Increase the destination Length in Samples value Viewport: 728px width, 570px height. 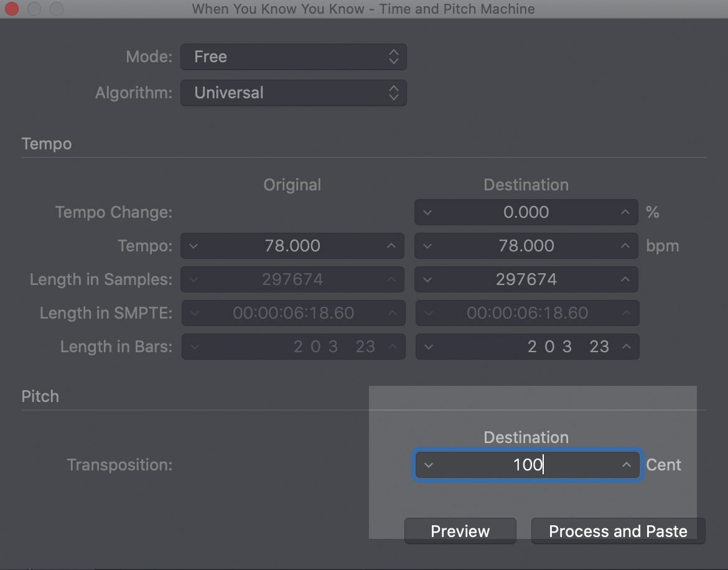(625, 279)
